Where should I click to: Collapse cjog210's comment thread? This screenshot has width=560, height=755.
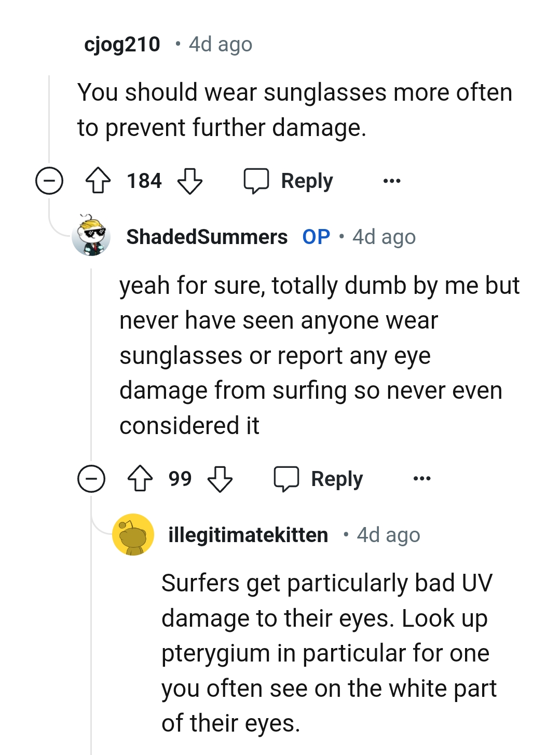coord(48,181)
